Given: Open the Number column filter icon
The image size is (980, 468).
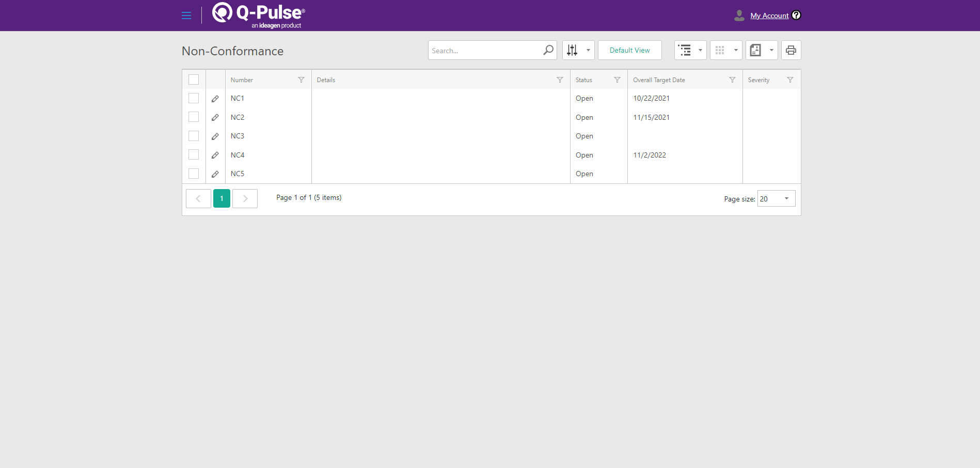Looking at the screenshot, I should (x=301, y=80).
